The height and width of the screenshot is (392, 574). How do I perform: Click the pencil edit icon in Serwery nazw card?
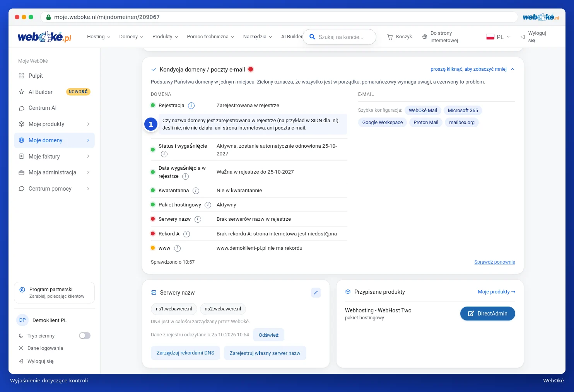point(316,293)
